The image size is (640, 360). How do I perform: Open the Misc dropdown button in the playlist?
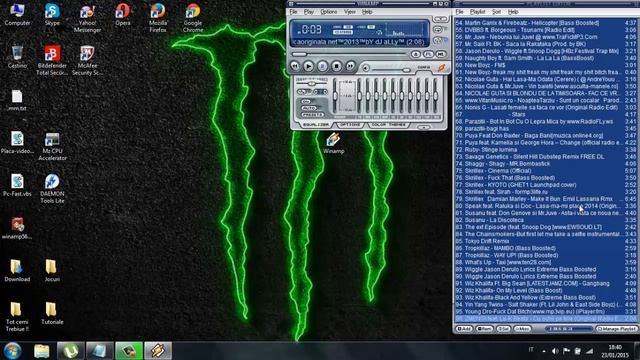coord(523,329)
